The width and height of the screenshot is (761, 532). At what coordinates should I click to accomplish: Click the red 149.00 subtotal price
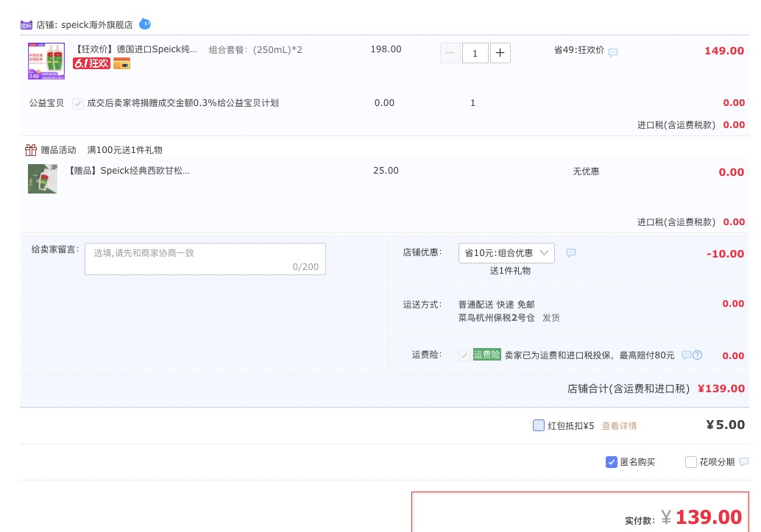coord(724,51)
